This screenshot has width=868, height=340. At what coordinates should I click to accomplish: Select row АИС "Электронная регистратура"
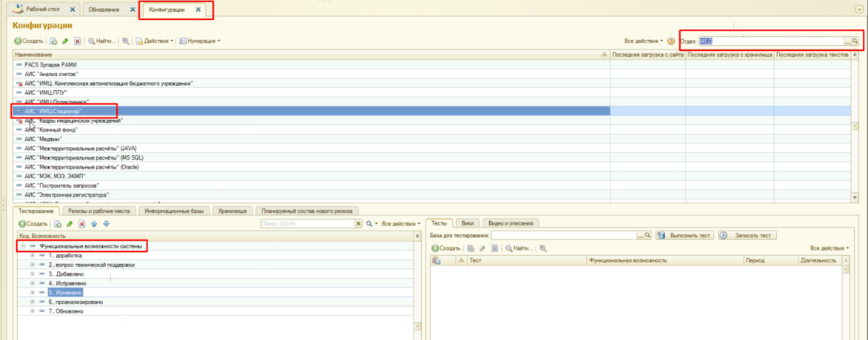tap(311, 195)
